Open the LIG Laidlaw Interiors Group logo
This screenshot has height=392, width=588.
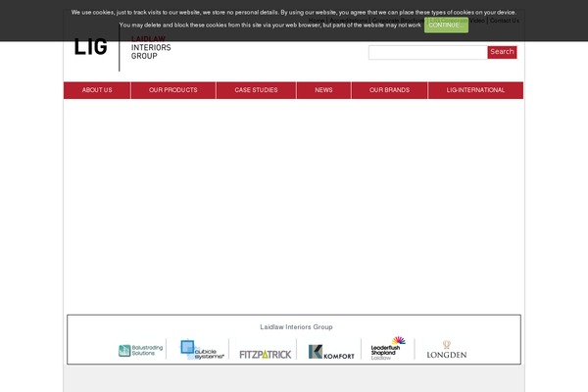click(x=122, y=48)
